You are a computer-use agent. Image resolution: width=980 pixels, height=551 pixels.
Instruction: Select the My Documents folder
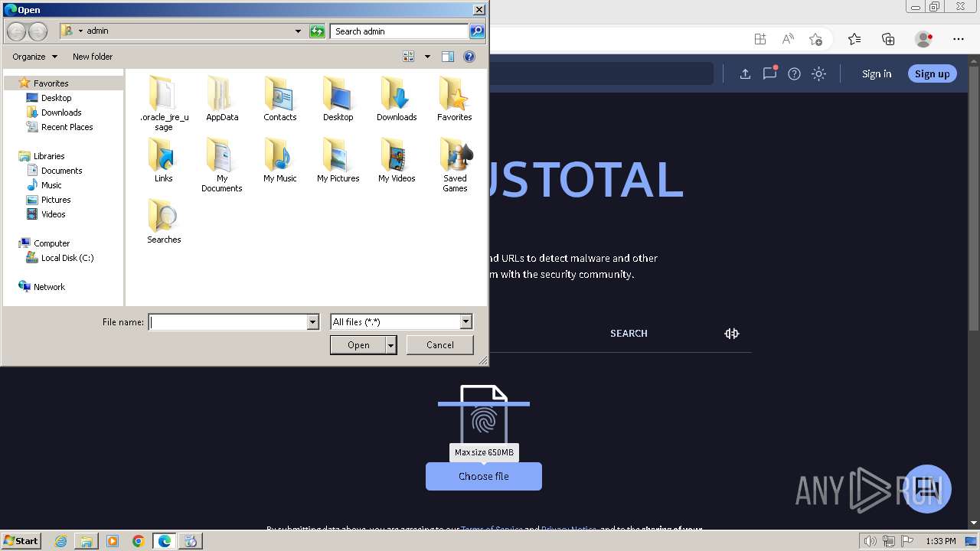(222, 164)
